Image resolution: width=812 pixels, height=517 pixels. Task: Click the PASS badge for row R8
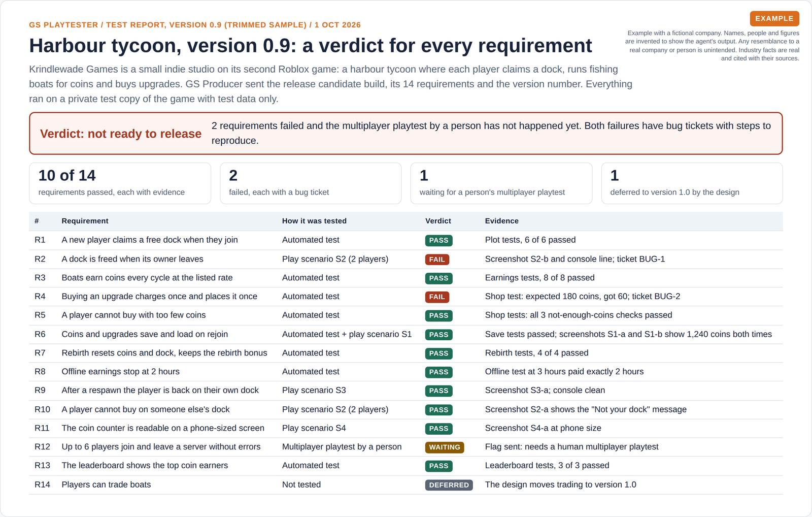coord(438,372)
